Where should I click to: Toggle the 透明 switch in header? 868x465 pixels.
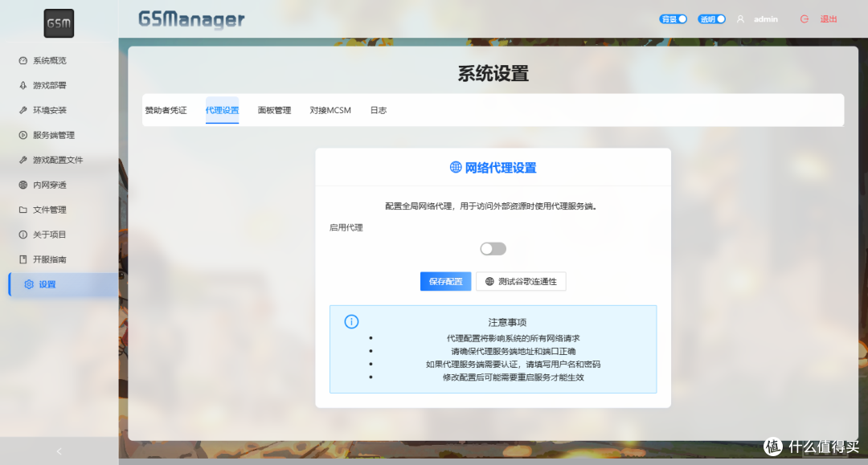click(x=710, y=18)
